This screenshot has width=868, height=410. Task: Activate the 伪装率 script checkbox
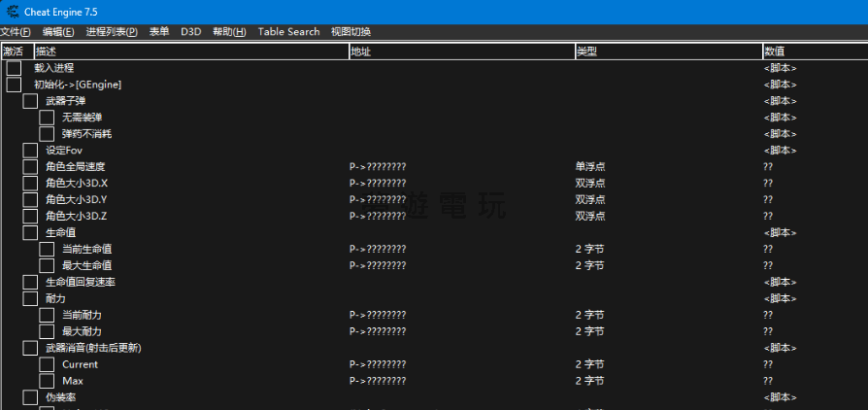[30, 397]
